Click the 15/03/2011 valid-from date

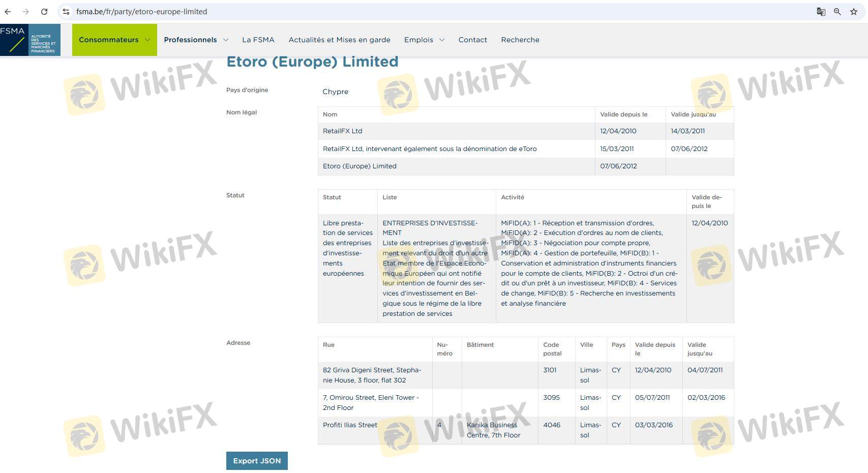point(617,149)
